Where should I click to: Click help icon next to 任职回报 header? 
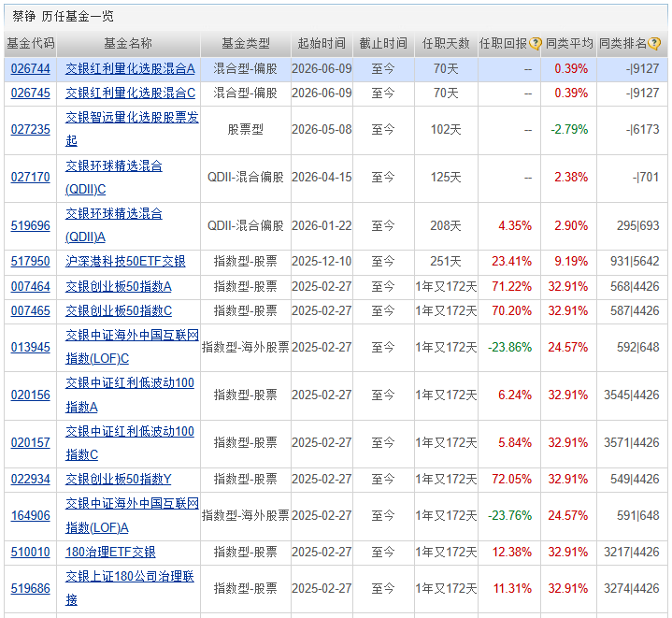[x=535, y=43]
